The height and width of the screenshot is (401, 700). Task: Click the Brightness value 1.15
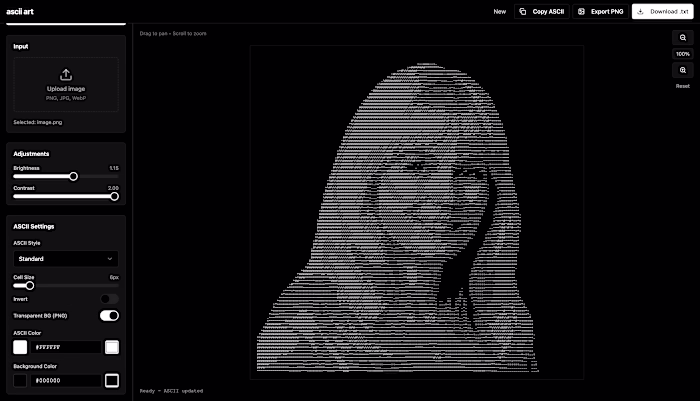pyautogui.click(x=114, y=168)
